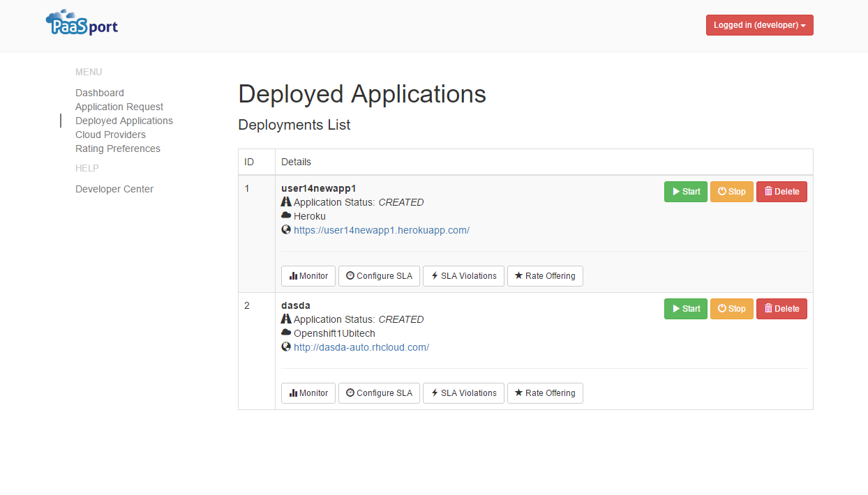Viewport: 868px width, 495px height.
Task: Click the globe icon beside rhcloud URL
Action: 286,346
